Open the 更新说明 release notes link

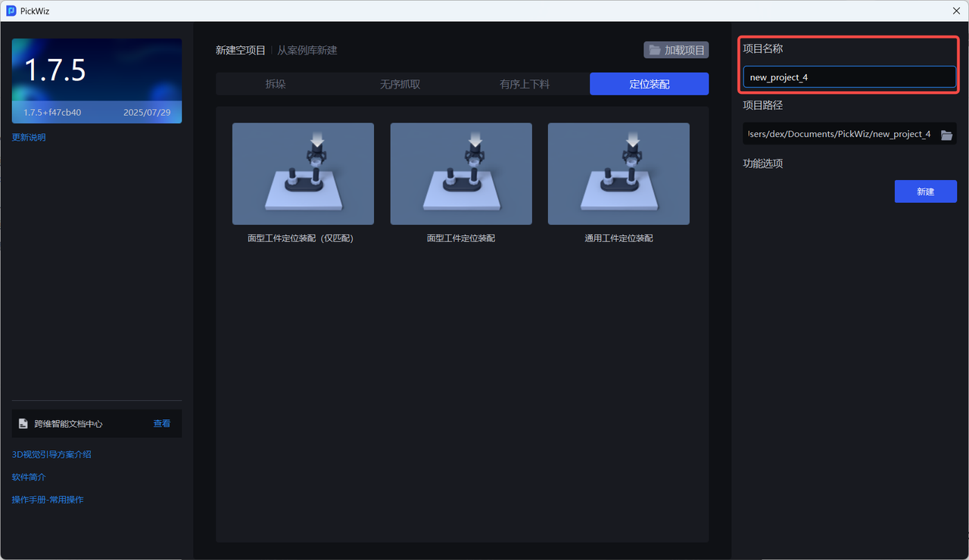coord(29,137)
